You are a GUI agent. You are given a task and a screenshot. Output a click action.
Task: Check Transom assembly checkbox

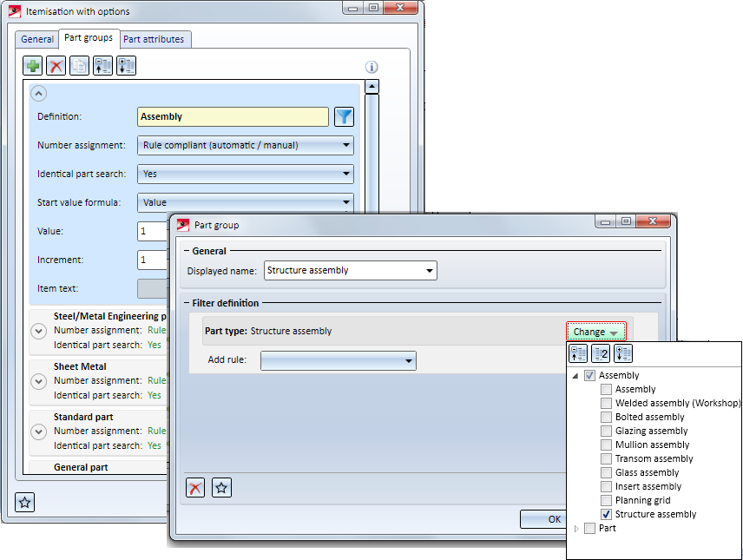tap(606, 458)
